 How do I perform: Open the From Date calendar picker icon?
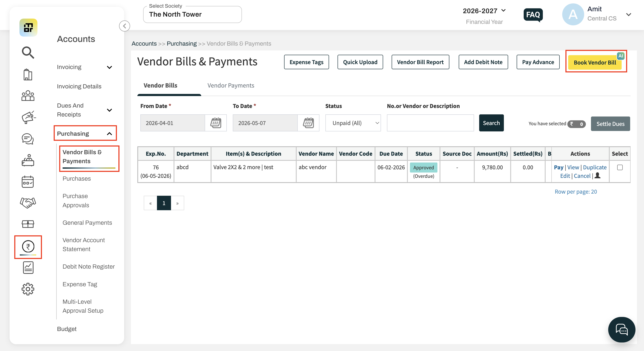tap(216, 123)
